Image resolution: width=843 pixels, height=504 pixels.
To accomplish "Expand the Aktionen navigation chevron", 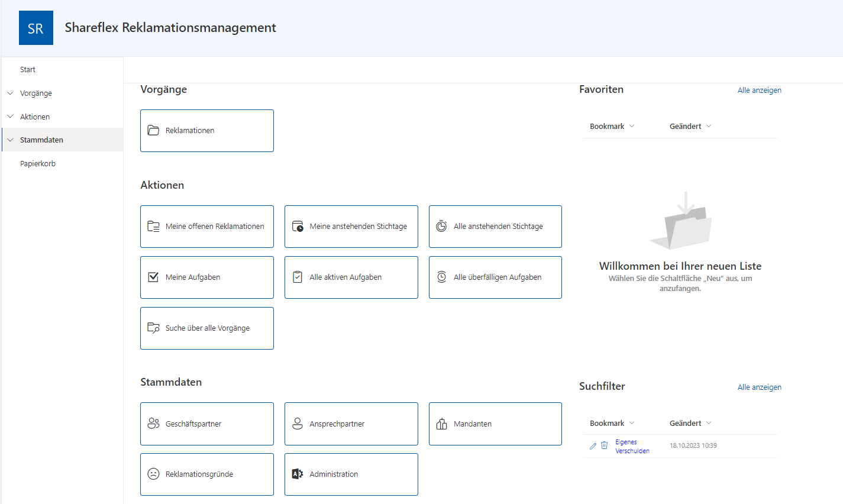I will [x=10, y=117].
